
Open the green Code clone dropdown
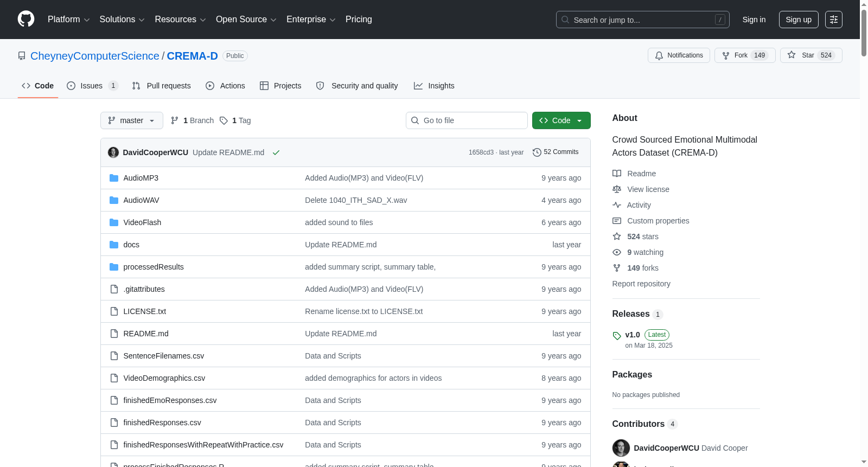(x=561, y=120)
